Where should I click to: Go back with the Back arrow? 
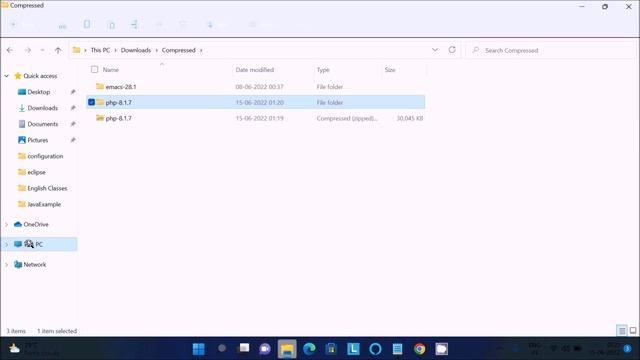(10, 50)
